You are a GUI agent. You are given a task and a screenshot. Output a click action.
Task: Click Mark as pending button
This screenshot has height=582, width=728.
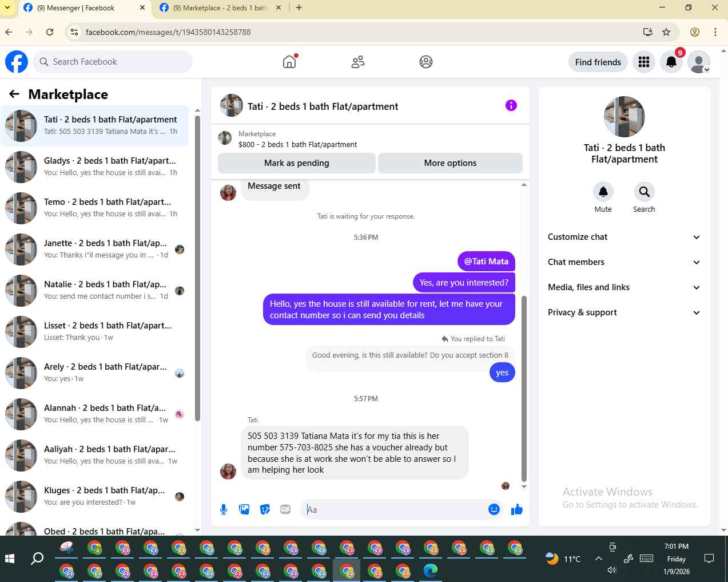click(x=296, y=163)
